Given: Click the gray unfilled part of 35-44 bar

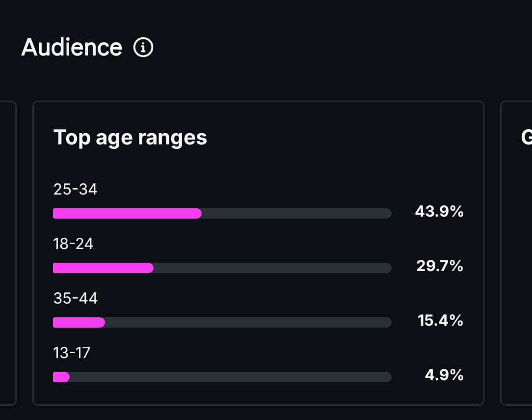Looking at the screenshot, I should [248, 322].
